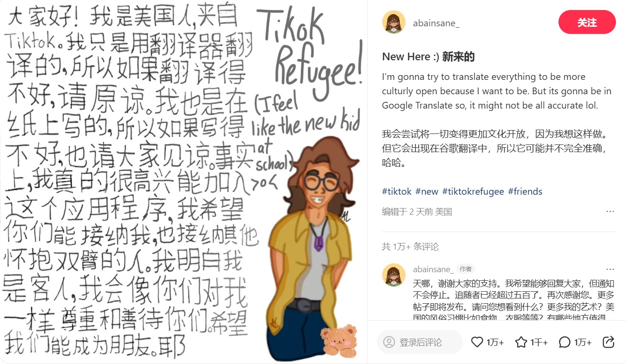626x364 pixels.
Task: Open the #tiktokrefugee hashtag
Action: pyautogui.click(x=473, y=191)
